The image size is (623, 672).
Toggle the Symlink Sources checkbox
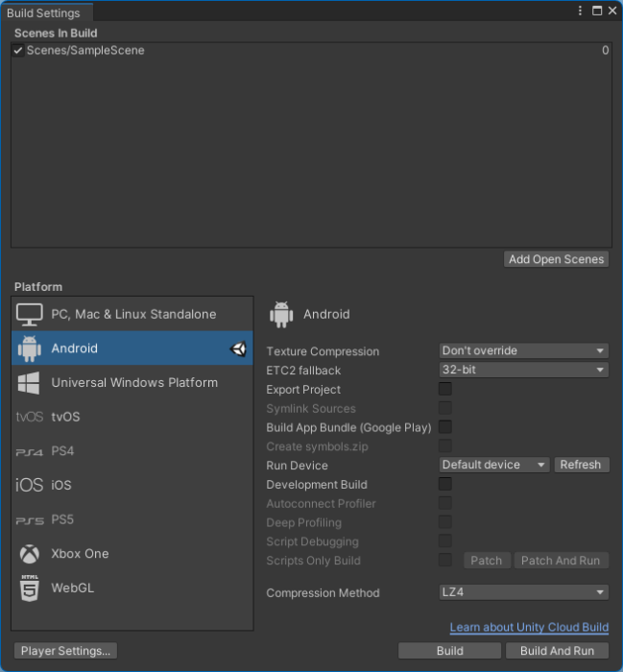(445, 408)
